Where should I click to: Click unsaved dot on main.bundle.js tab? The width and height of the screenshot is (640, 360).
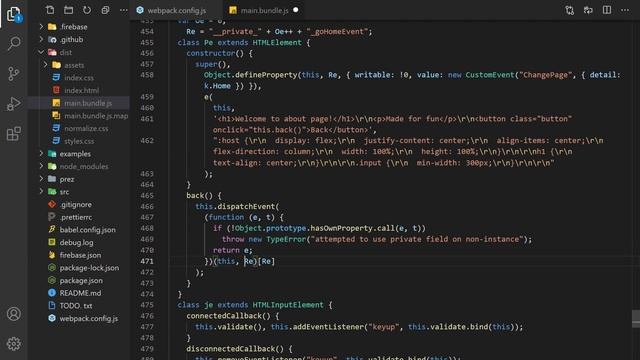tap(296, 10)
